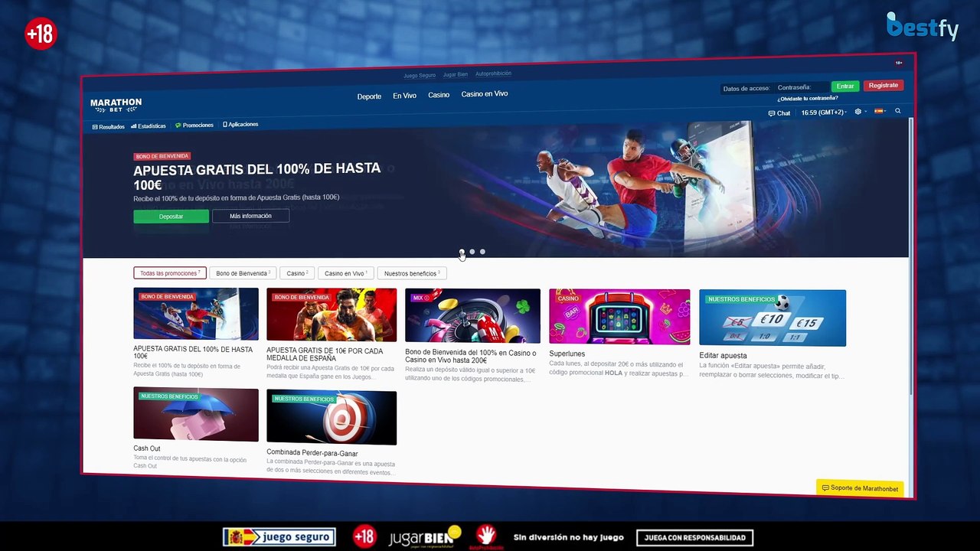Open the Jugar Bien link

[x=456, y=75]
